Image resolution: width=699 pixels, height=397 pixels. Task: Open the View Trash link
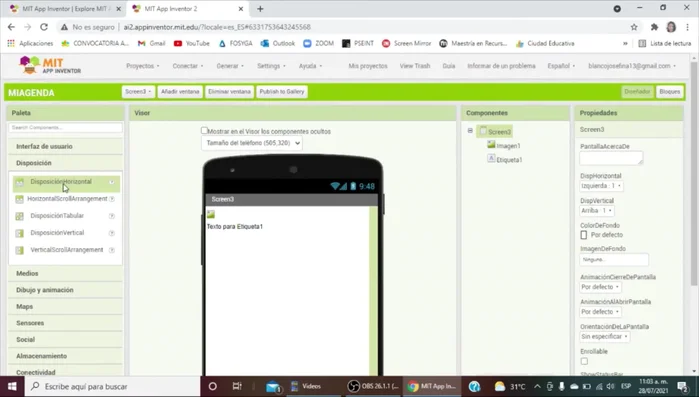(x=415, y=66)
